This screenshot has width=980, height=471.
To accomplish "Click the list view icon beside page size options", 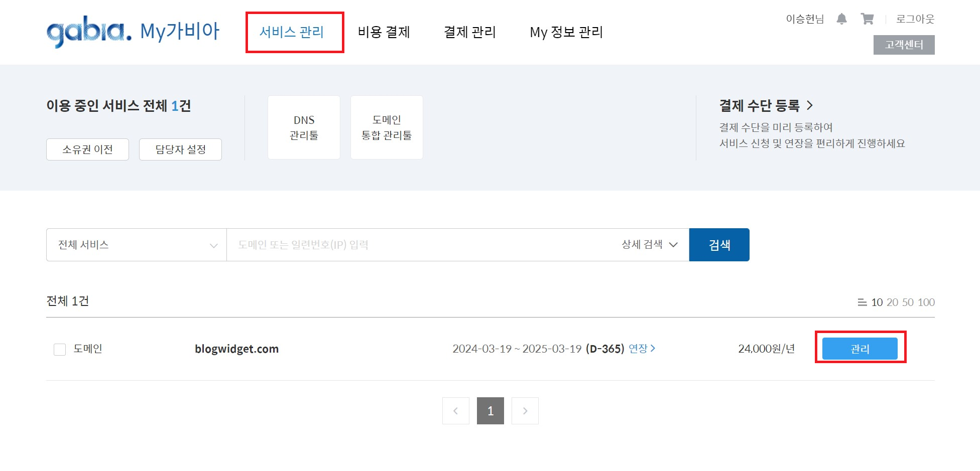I will click(863, 302).
